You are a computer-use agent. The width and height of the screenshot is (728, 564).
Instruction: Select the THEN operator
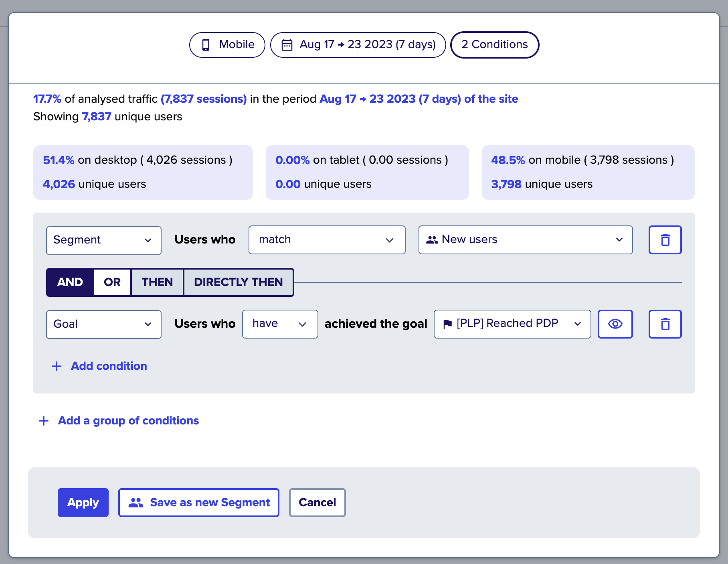point(157,282)
